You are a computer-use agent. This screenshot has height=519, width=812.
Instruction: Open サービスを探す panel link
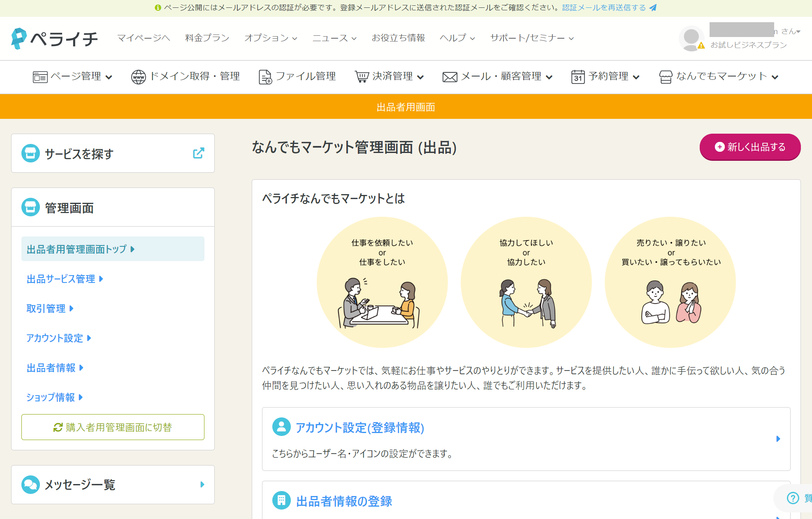click(x=113, y=153)
